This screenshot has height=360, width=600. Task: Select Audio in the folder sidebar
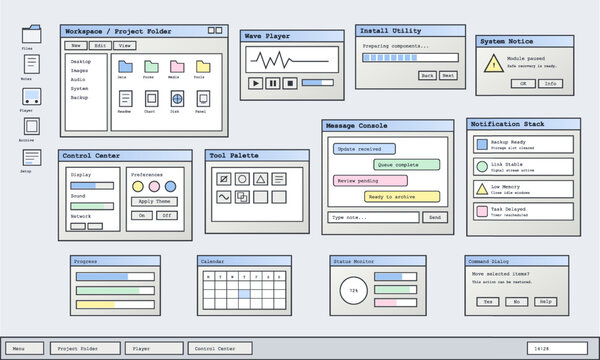[x=78, y=80]
